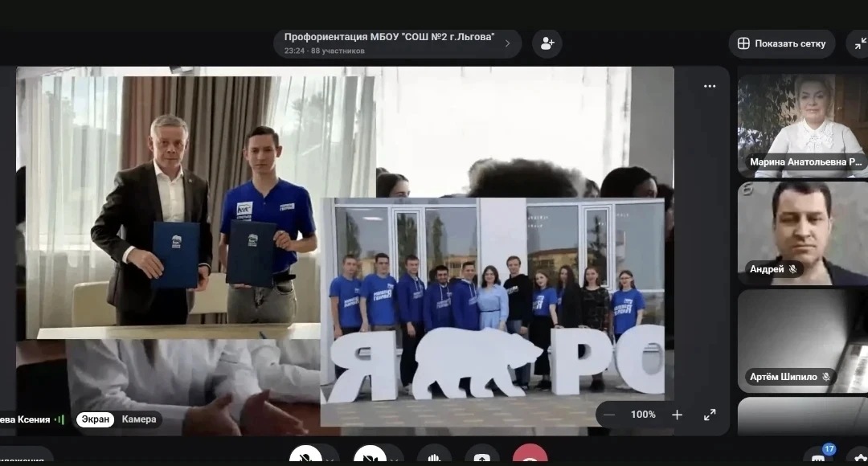Switch view to Экран
The image size is (868, 466).
click(95, 419)
